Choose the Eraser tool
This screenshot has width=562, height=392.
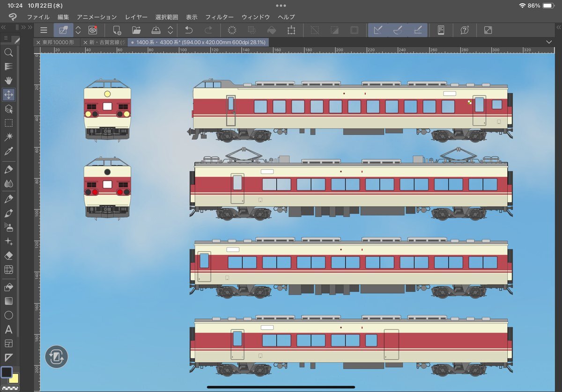[x=8, y=256]
